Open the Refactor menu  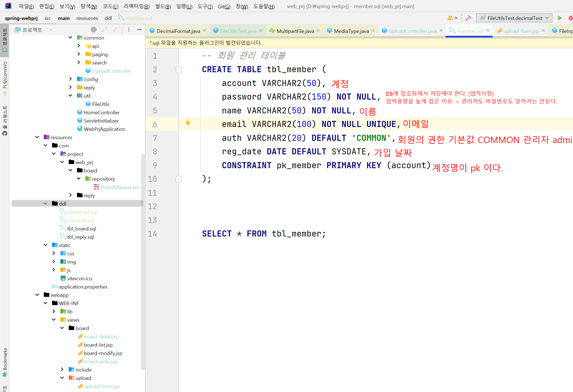137,6
